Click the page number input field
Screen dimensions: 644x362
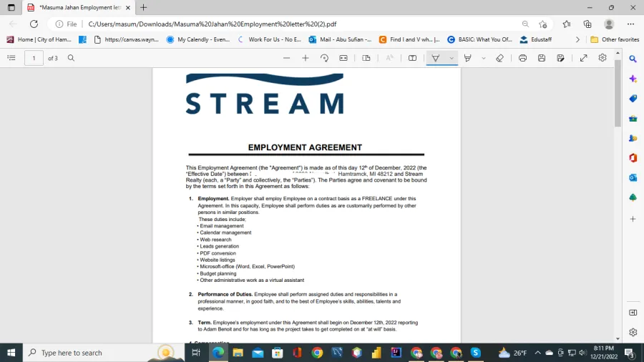pyautogui.click(x=34, y=58)
